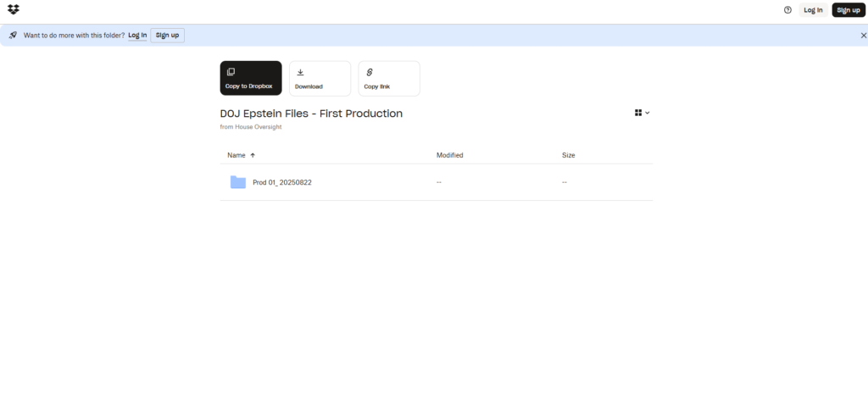This screenshot has width=868, height=405.
Task: Open the help question mark icon
Action: (x=787, y=10)
